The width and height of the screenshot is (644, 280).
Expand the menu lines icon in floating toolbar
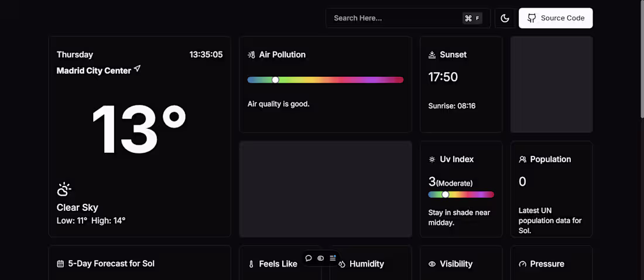[x=333, y=258]
